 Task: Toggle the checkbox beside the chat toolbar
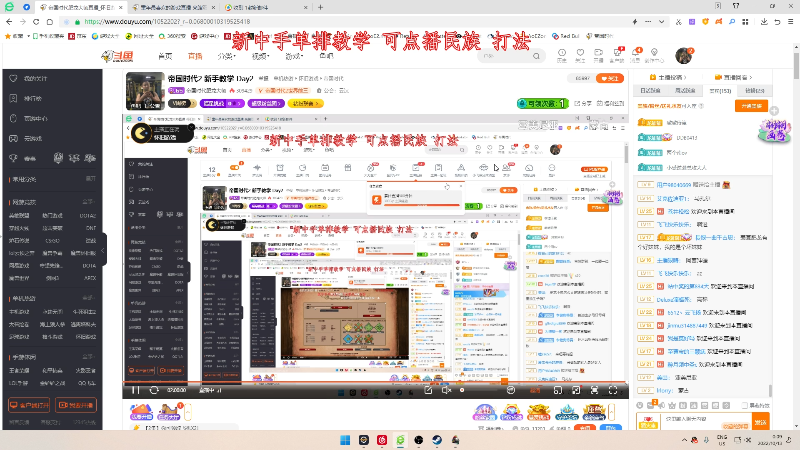click(744, 406)
